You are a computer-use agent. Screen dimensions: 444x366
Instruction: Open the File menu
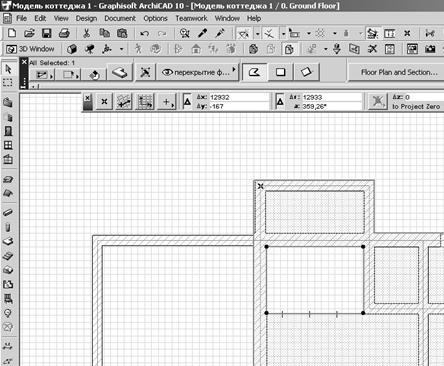coord(22,18)
